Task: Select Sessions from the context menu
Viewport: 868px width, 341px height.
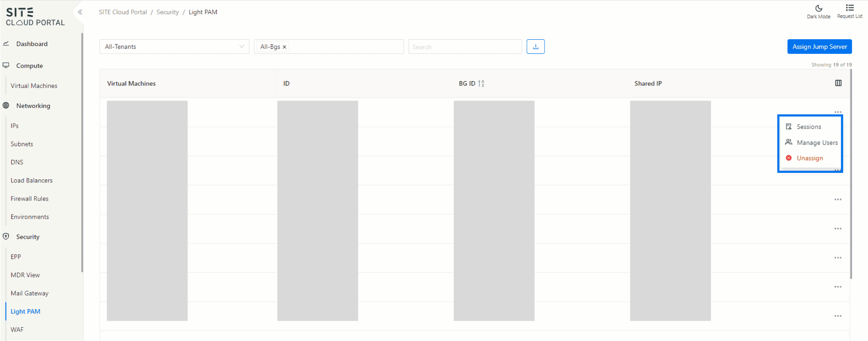Action: coord(809,127)
